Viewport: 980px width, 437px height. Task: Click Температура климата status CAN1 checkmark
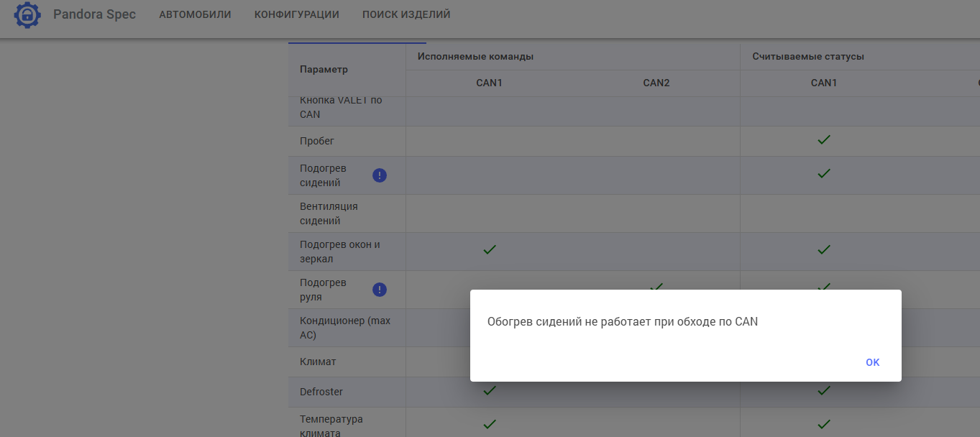coord(824,424)
